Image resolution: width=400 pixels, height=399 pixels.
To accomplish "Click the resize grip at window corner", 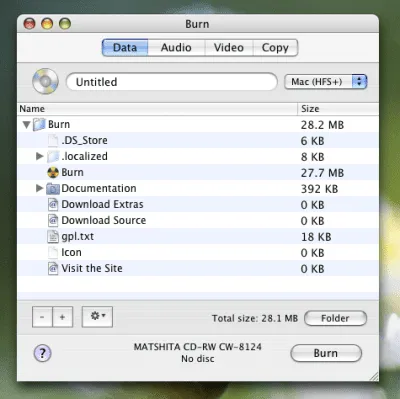I will click(x=374, y=377).
